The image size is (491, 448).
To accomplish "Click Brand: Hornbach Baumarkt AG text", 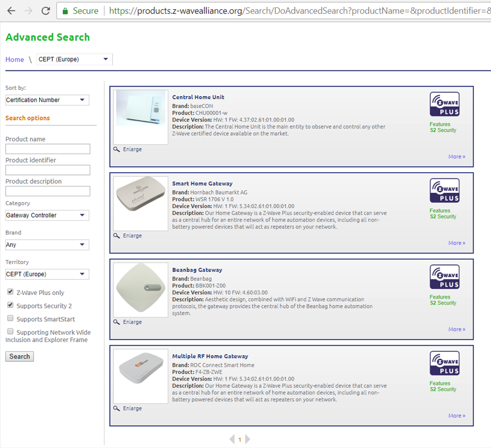I will (x=209, y=193).
